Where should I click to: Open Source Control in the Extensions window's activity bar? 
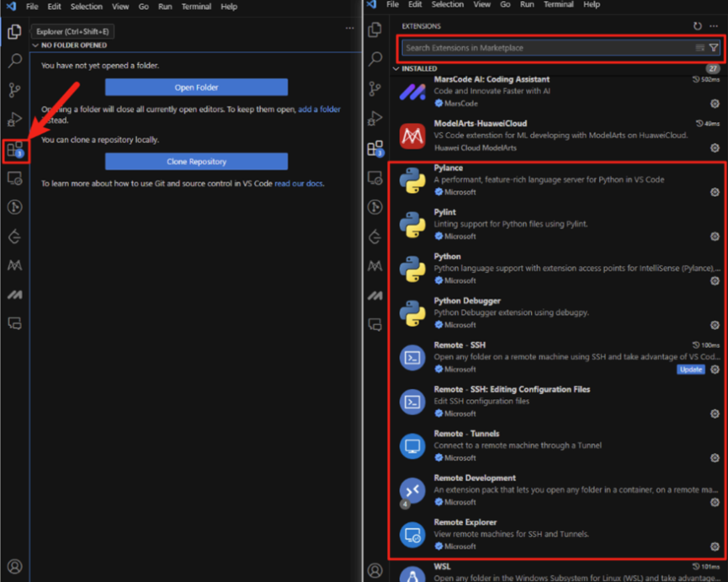375,88
